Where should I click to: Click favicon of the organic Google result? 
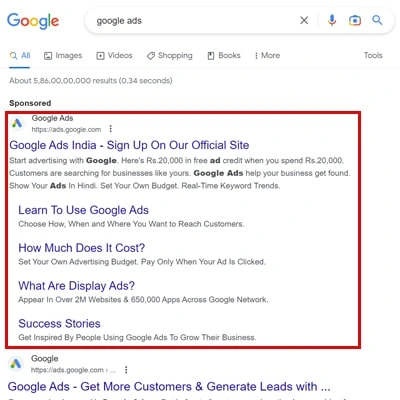16,363
